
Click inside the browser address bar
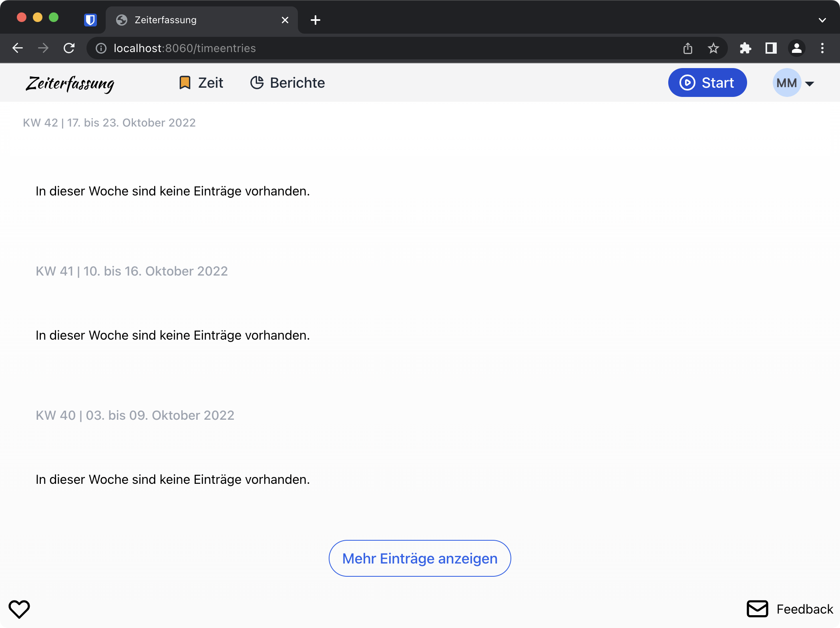[280, 48]
